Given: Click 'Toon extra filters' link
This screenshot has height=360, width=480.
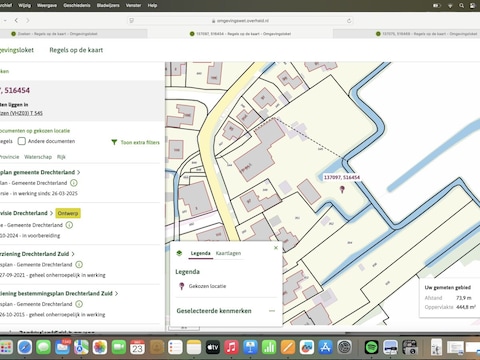Looking at the screenshot, I should 140,142.
